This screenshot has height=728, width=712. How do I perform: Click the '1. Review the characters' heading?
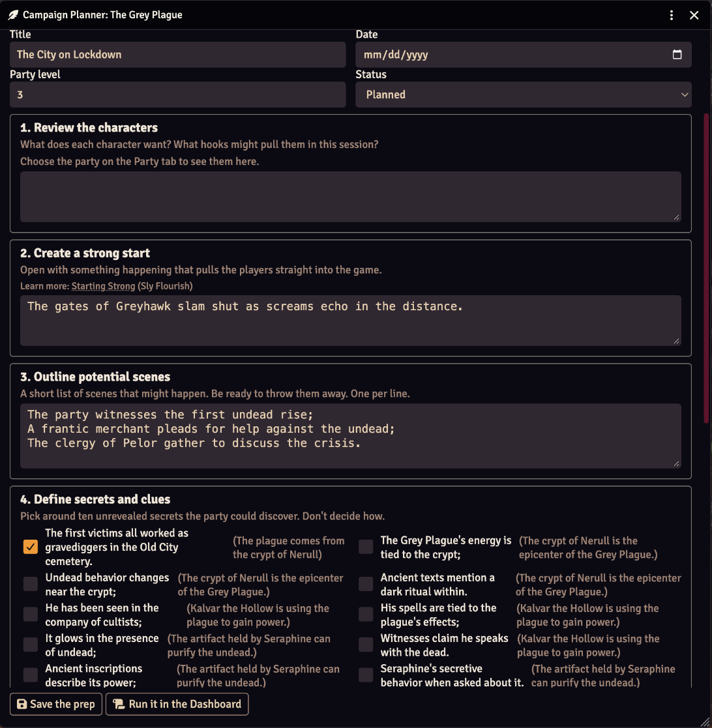coord(89,128)
